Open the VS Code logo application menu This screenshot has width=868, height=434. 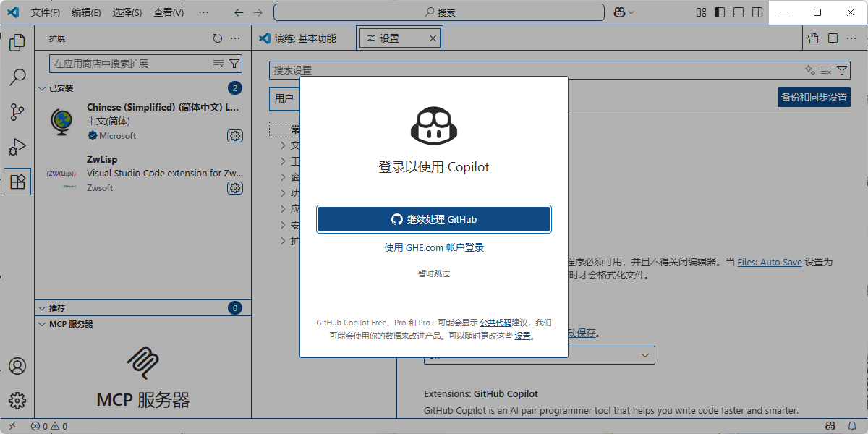(x=13, y=12)
